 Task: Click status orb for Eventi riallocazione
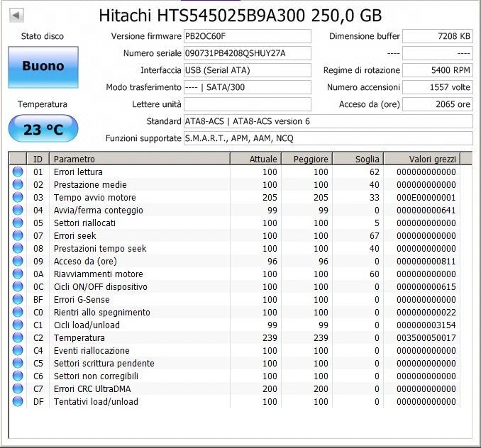pos(18,350)
